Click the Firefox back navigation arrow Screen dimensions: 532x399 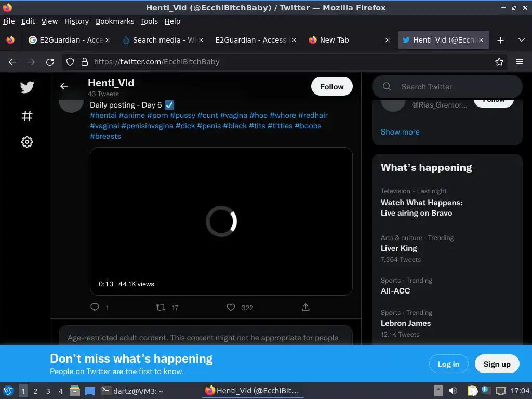coord(12,62)
